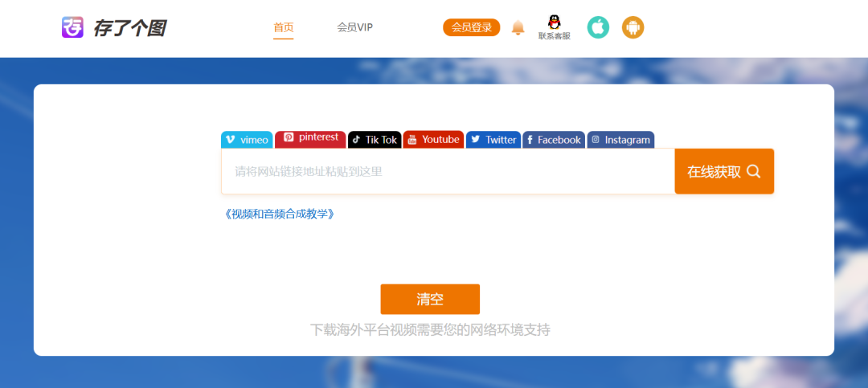Open the notification bell
Viewport: 868px width, 388px height.
pyautogui.click(x=518, y=28)
